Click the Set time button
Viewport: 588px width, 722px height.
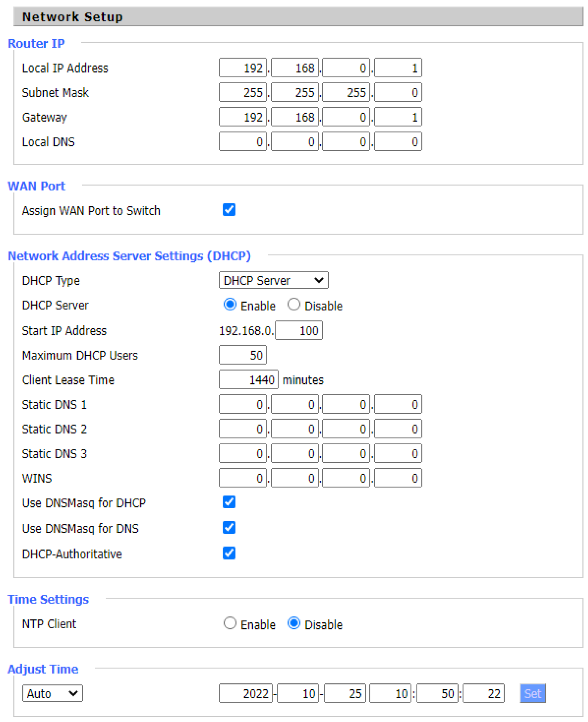click(532, 694)
